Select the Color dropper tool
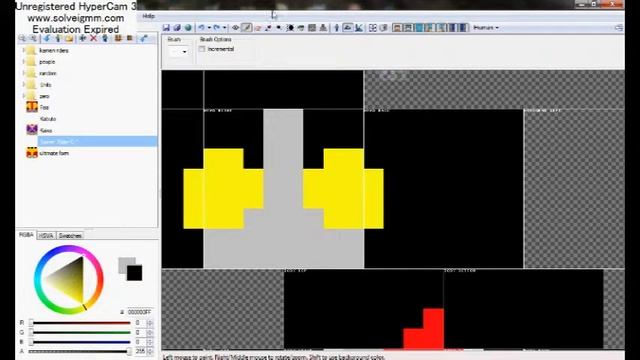Viewport: 640px width, 360px height. [269, 28]
